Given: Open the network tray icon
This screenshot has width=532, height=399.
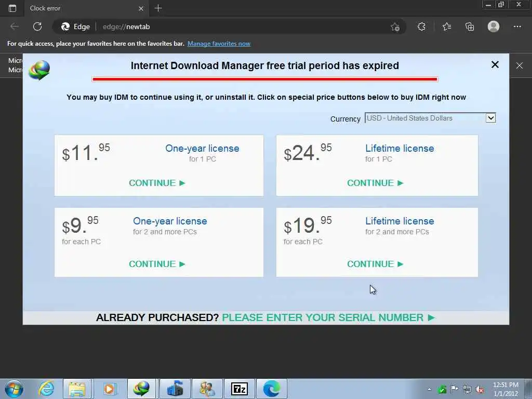Looking at the screenshot, I should click(x=467, y=389).
